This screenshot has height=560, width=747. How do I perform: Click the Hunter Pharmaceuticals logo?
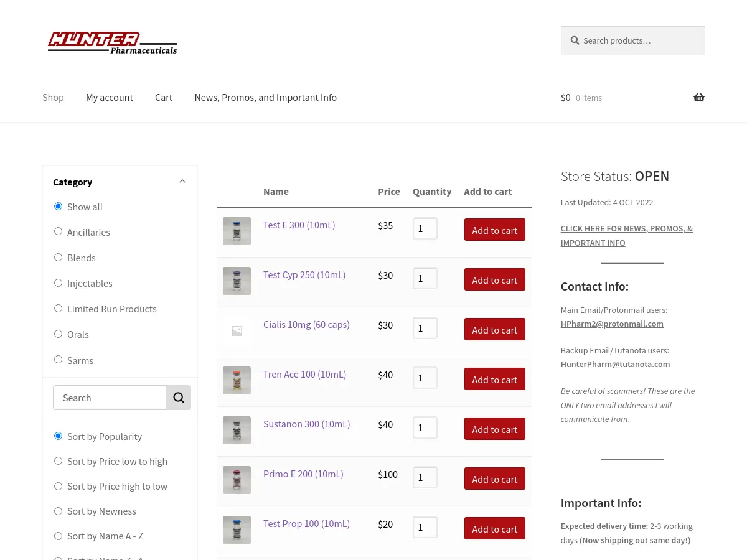[x=112, y=42]
